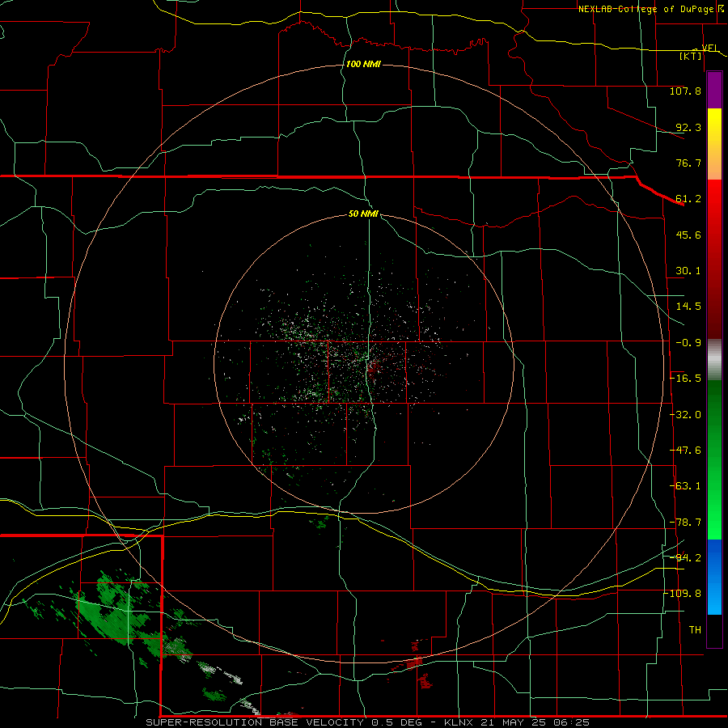Click the red outbound echo near 100 NMI ring

coord(413,663)
